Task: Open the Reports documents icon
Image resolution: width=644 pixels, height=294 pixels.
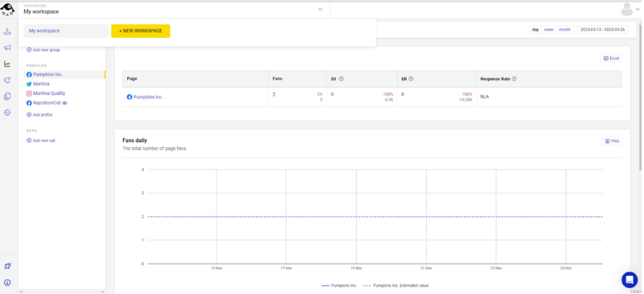Action: [8, 96]
